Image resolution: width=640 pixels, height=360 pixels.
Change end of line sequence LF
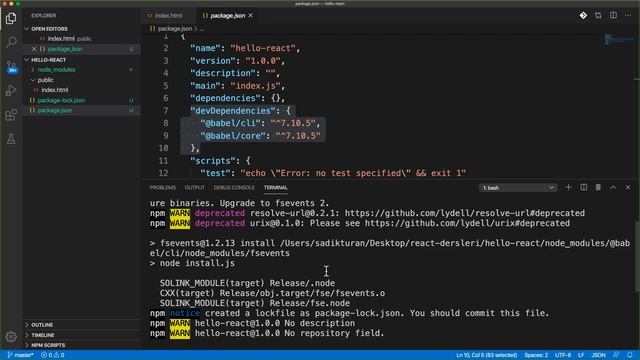pyautogui.click(x=581, y=355)
